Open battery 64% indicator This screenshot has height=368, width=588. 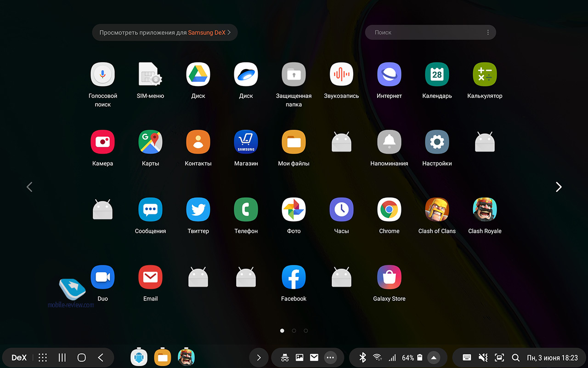pyautogui.click(x=412, y=357)
